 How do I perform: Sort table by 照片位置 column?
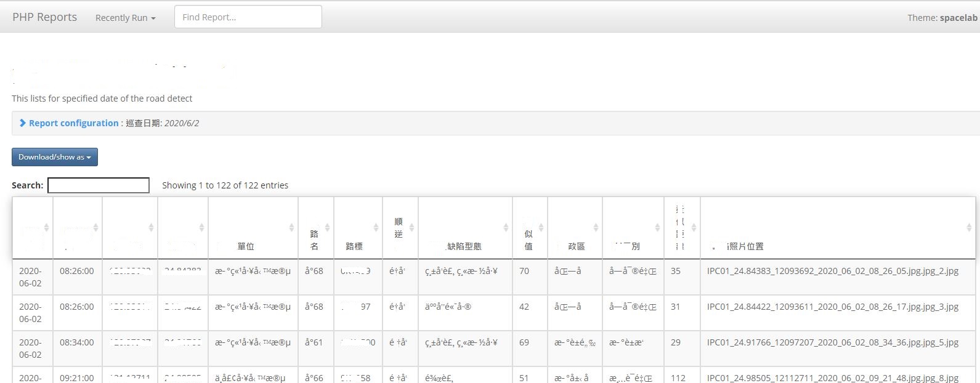point(838,227)
